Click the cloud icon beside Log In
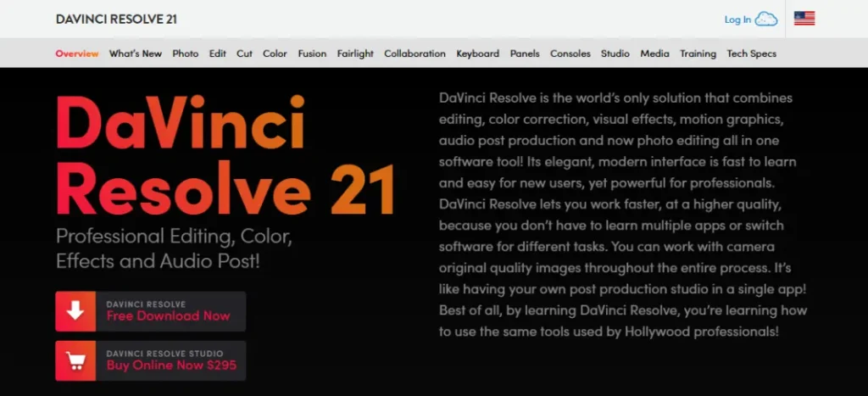 [x=766, y=20]
